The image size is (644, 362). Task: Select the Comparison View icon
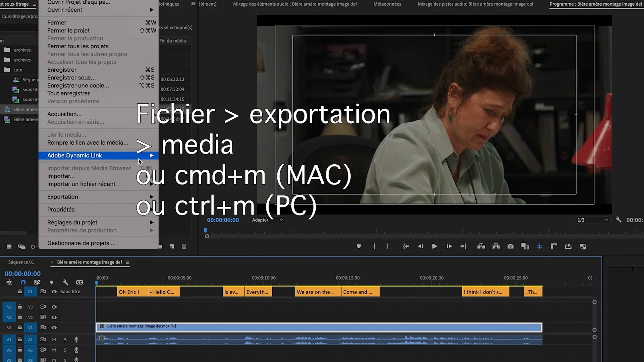525,246
